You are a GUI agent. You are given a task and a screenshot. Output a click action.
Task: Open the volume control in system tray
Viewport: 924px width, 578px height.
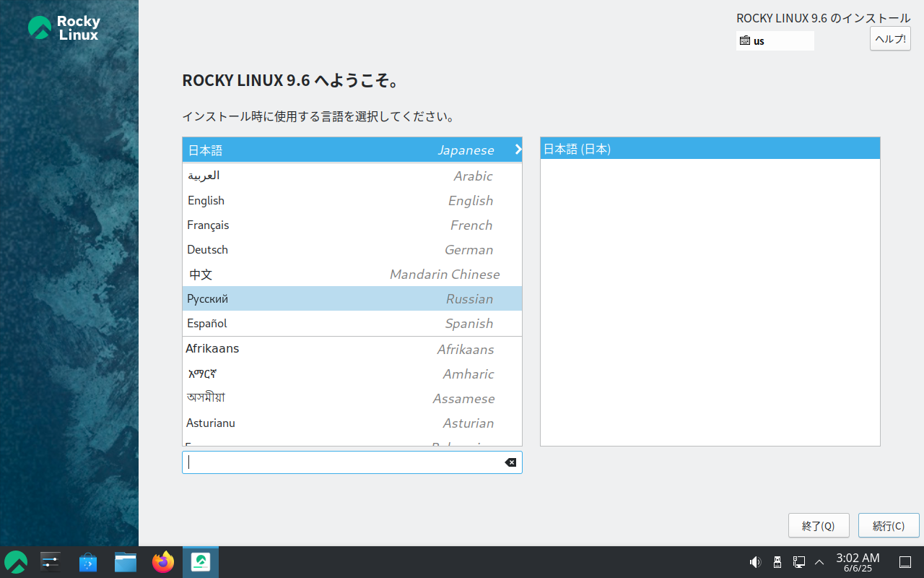pyautogui.click(x=755, y=562)
